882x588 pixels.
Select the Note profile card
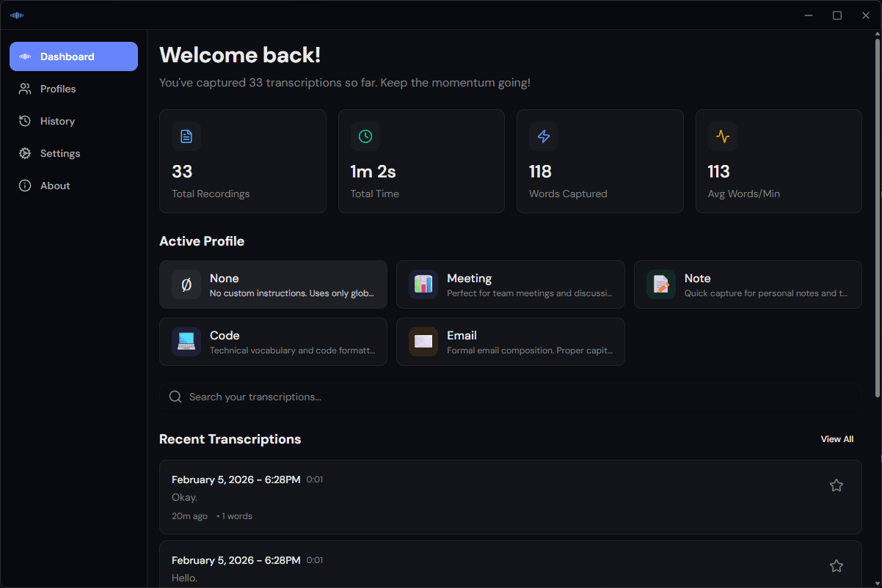tap(748, 284)
